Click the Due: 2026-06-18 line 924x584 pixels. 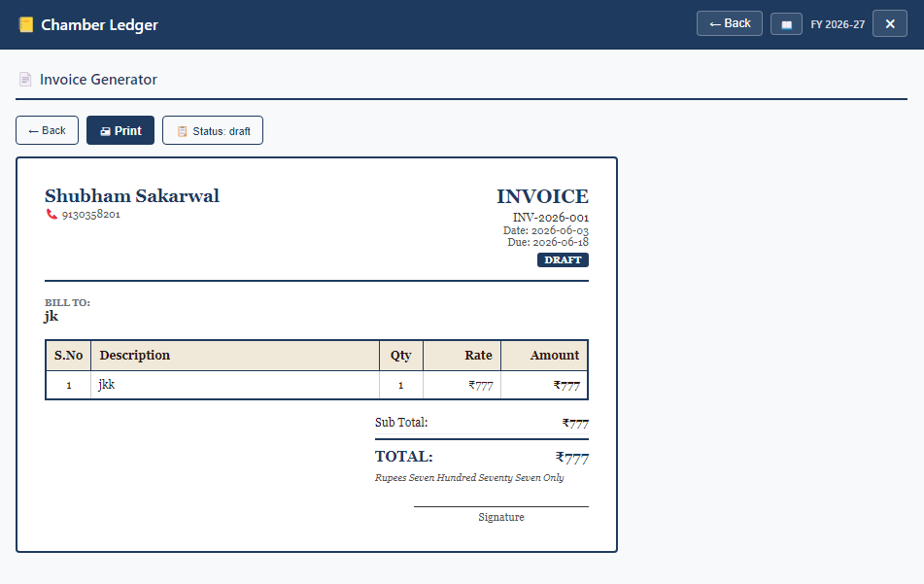(x=548, y=242)
